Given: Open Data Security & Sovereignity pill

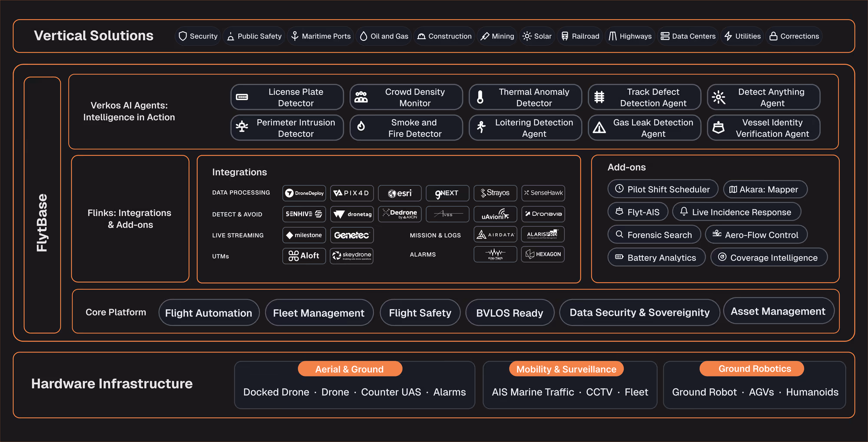Looking at the screenshot, I should 640,313.
